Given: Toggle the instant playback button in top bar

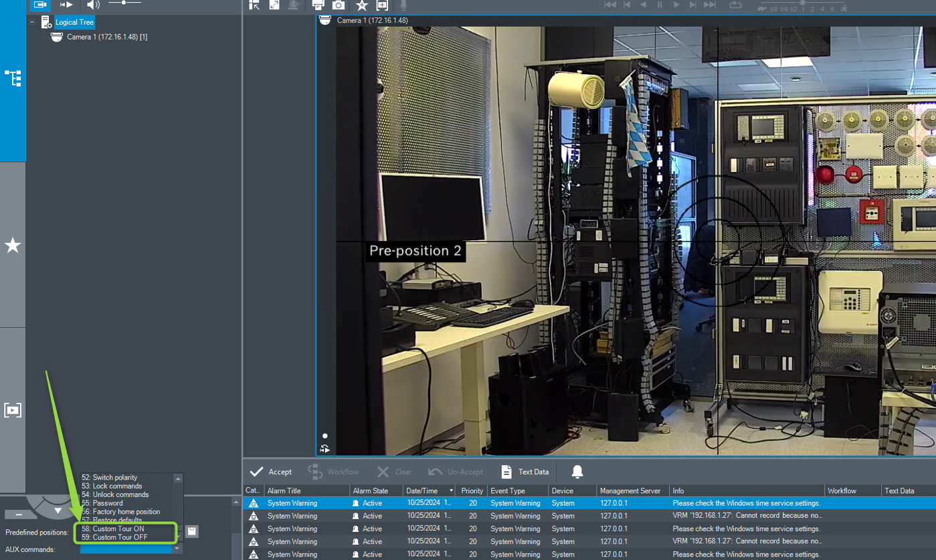Looking at the screenshot, I should click(x=66, y=5).
